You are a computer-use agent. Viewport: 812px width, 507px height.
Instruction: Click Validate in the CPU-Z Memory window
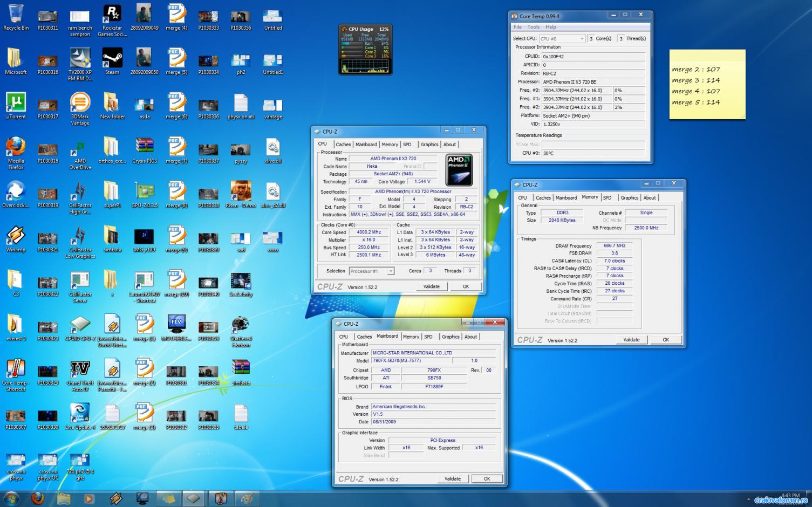click(631, 340)
